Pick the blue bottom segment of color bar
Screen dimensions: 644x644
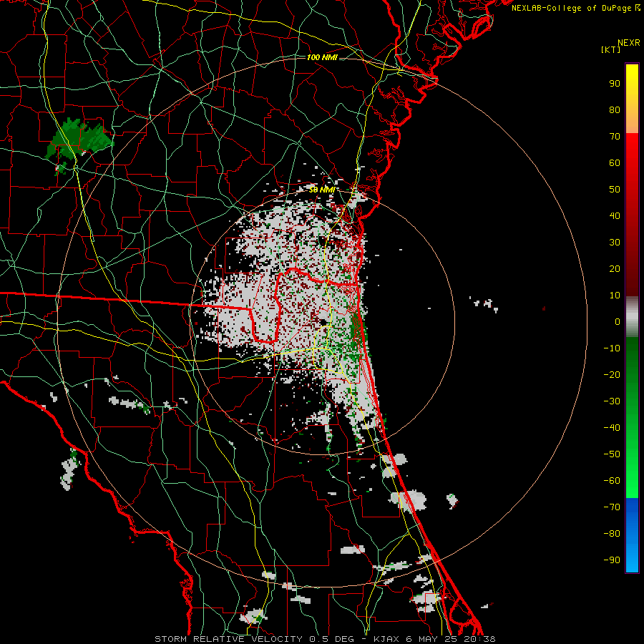point(632,535)
